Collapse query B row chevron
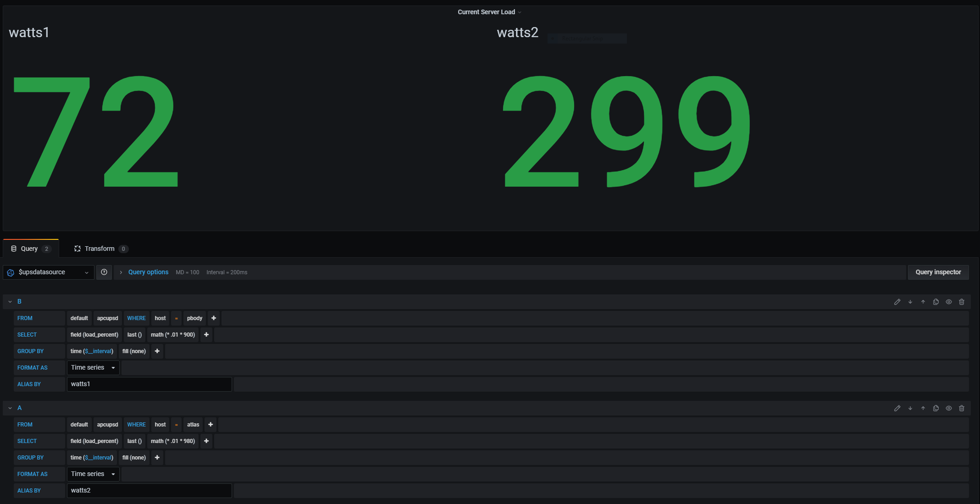Image resolution: width=980 pixels, height=504 pixels. pyautogui.click(x=10, y=302)
